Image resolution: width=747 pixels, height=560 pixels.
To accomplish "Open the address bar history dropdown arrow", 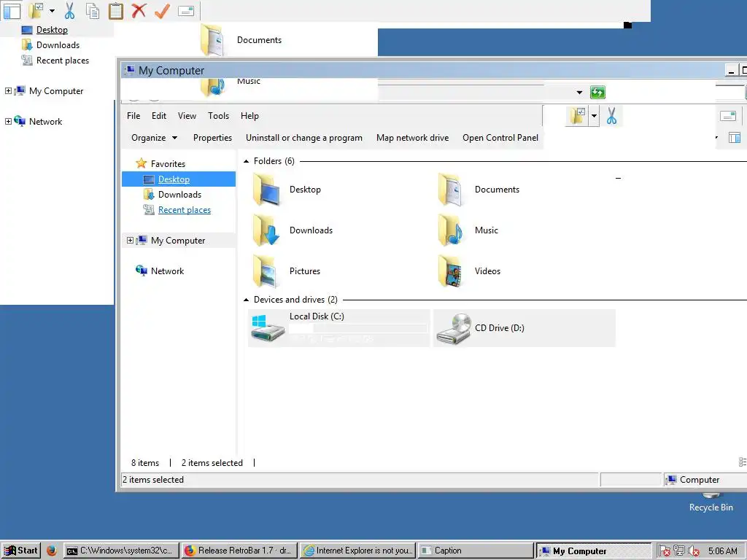I will [x=579, y=93].
